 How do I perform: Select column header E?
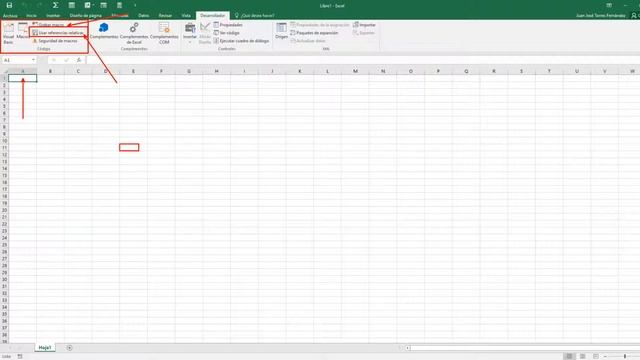coord(133,71)
